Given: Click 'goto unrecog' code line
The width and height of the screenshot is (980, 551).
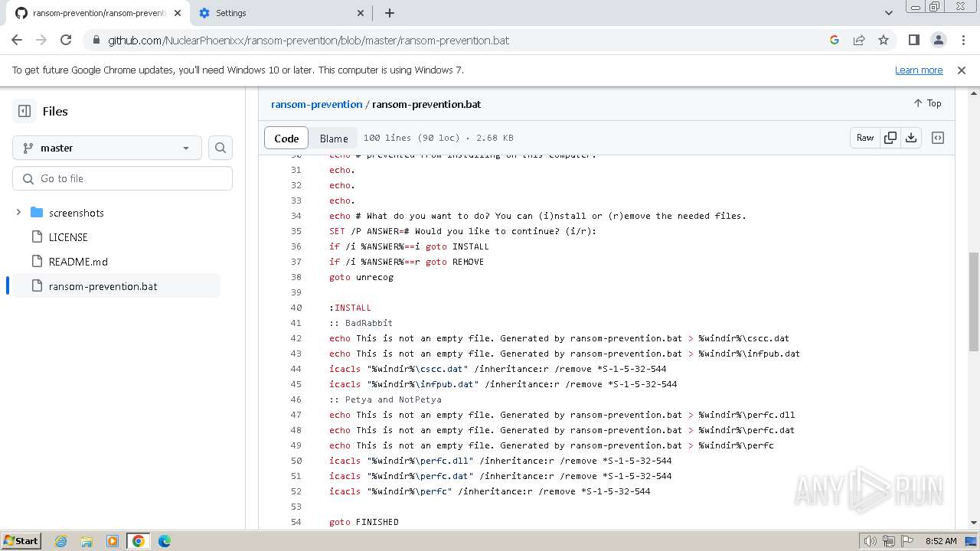Looking at the screenshot, I should pos(361,277).
